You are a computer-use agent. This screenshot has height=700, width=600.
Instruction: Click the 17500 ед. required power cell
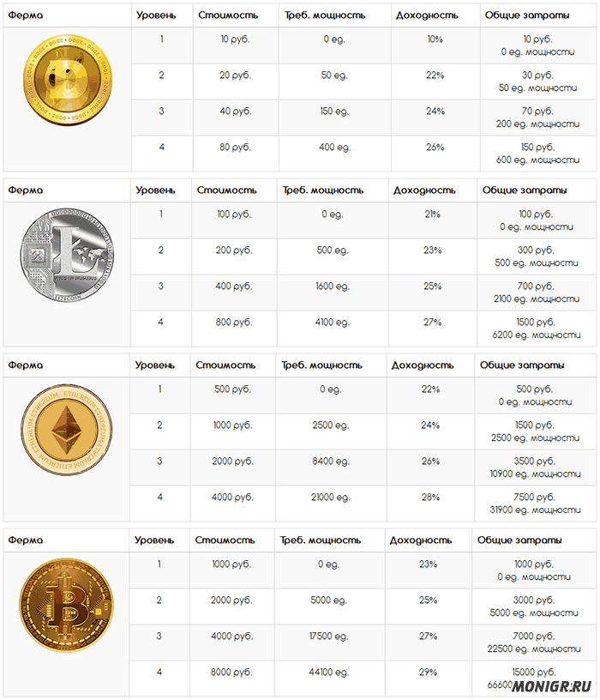point(328,637)
